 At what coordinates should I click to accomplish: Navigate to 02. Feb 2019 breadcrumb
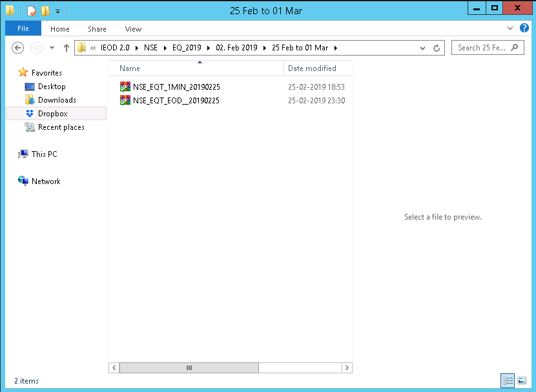pyautogui.click(x=236, y=48)
